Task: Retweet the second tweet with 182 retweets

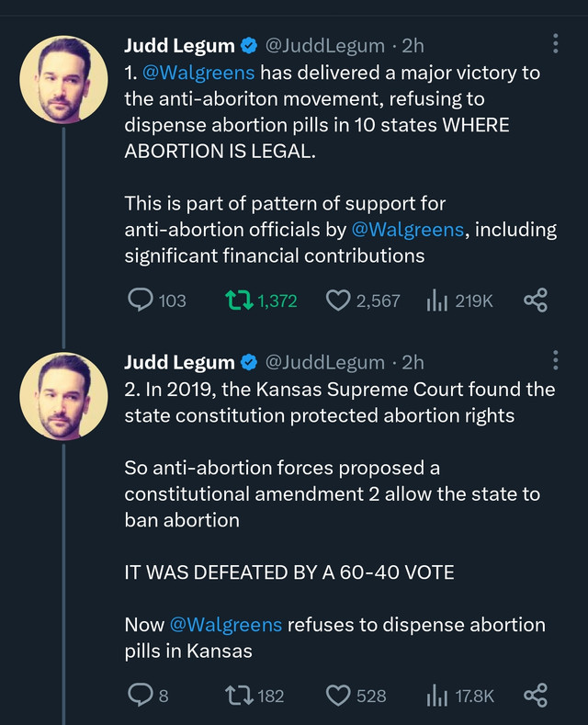Action: click(254, 696)
